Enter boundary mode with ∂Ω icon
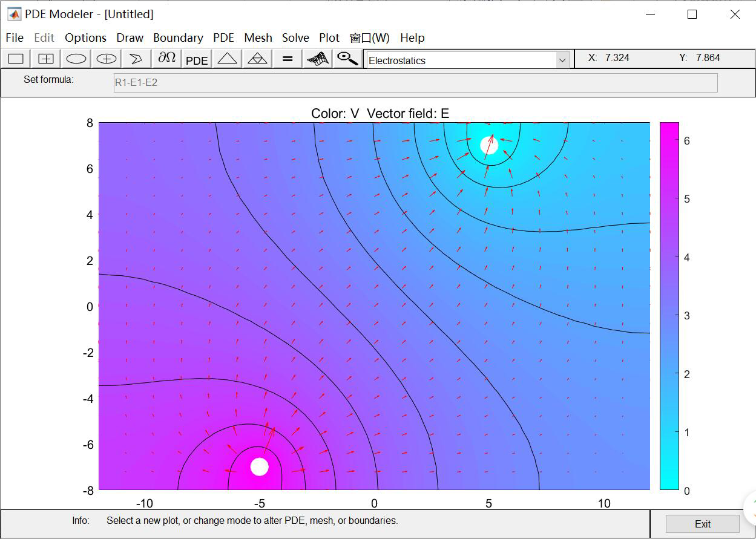756x539 pixels. 166,59
